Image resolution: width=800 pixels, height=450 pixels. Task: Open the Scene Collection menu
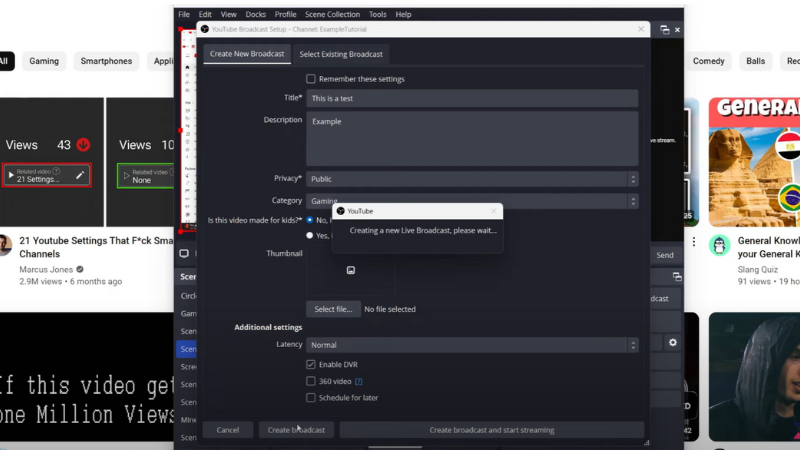coord(332,14)
